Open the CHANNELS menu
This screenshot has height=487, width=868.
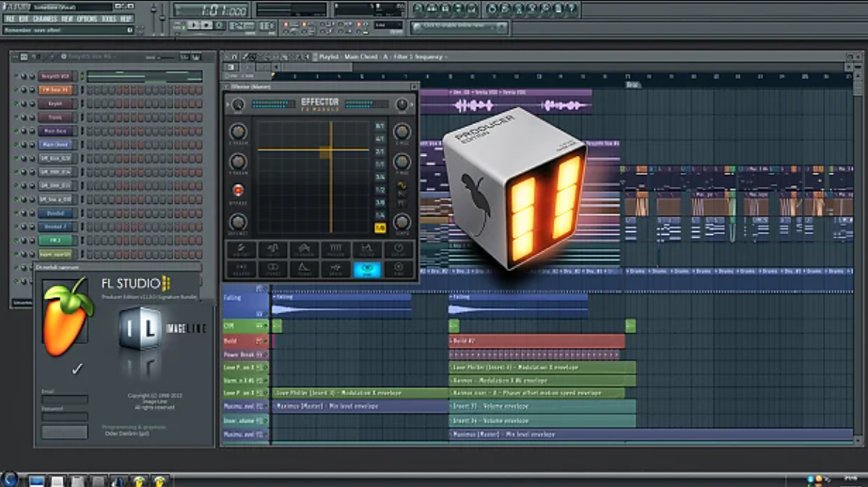(44, 19)
